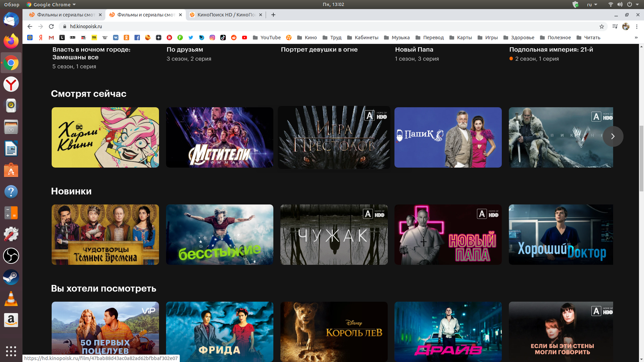Open the Odnoklassniki bookmark icon
The width and height of the screenshot is (644, 362).
coord(126,38)
